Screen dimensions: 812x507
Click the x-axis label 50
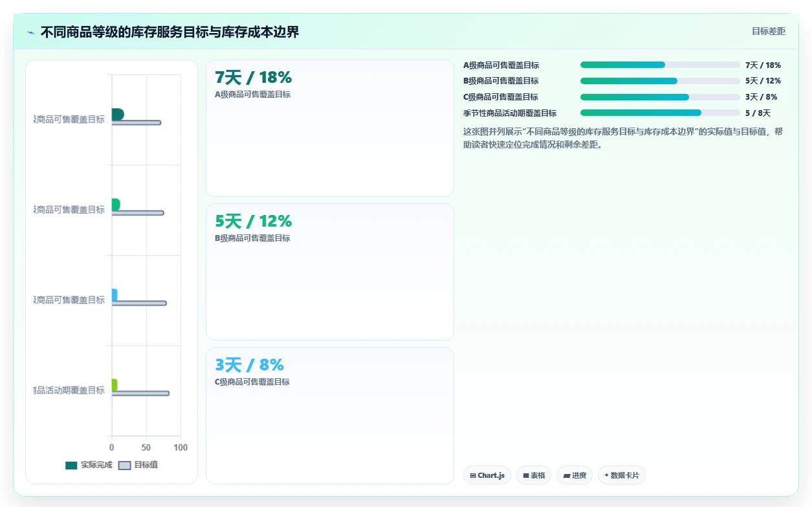(146, 448)
